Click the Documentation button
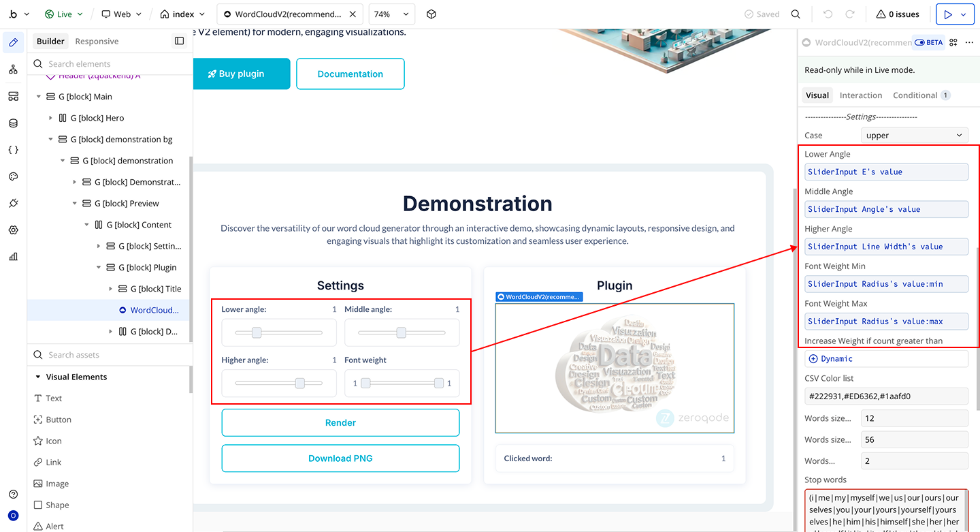The image size is (980, 532). 350,74
